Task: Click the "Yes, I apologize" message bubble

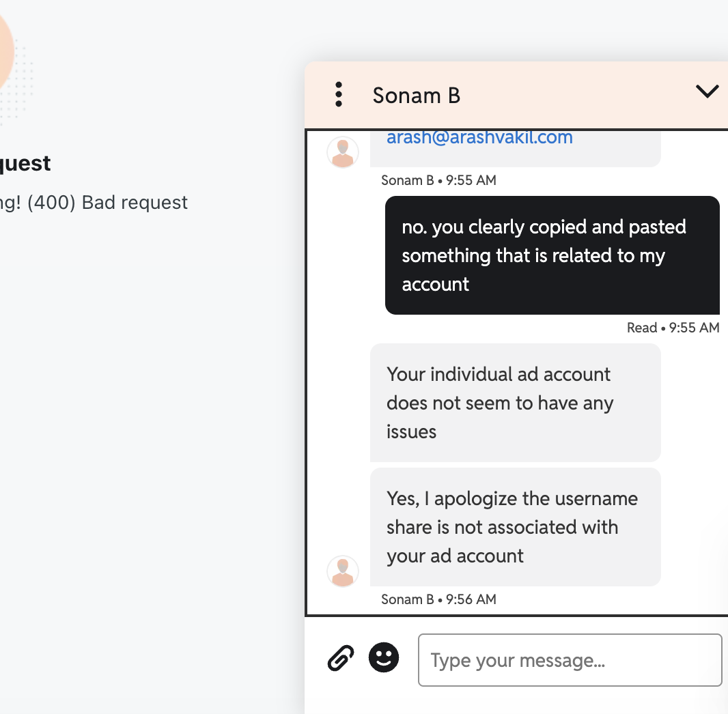Action: pyautogui.click(x=515, y=527)
